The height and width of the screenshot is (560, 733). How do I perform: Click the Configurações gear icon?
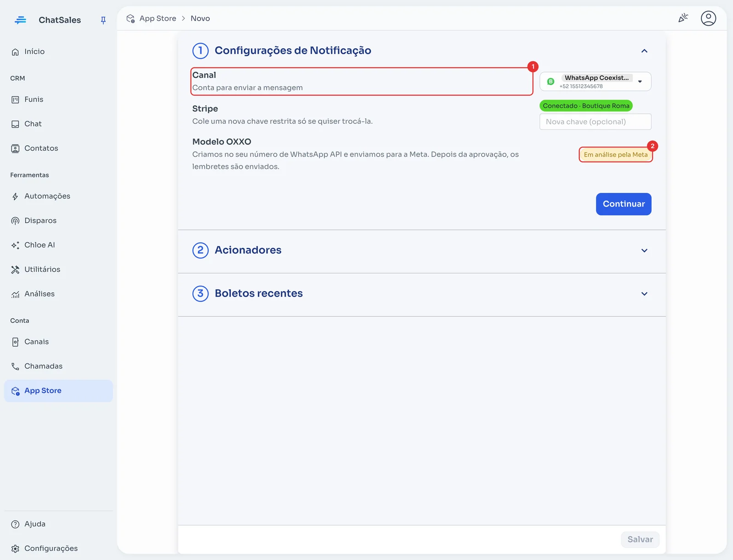pos(15,549)
